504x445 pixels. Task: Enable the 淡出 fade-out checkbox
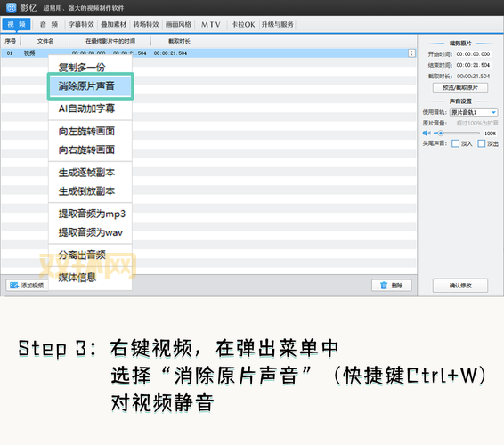pos(481,143)
